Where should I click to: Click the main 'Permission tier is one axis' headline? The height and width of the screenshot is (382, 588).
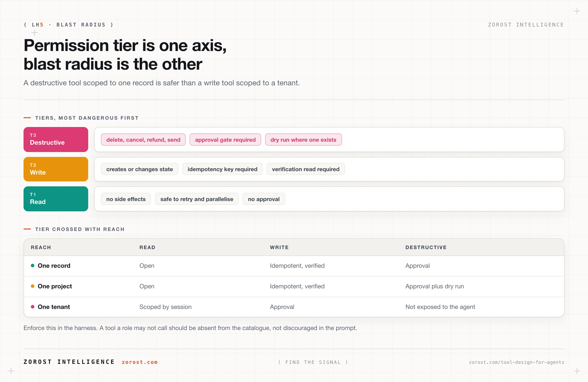click(125, 55)
